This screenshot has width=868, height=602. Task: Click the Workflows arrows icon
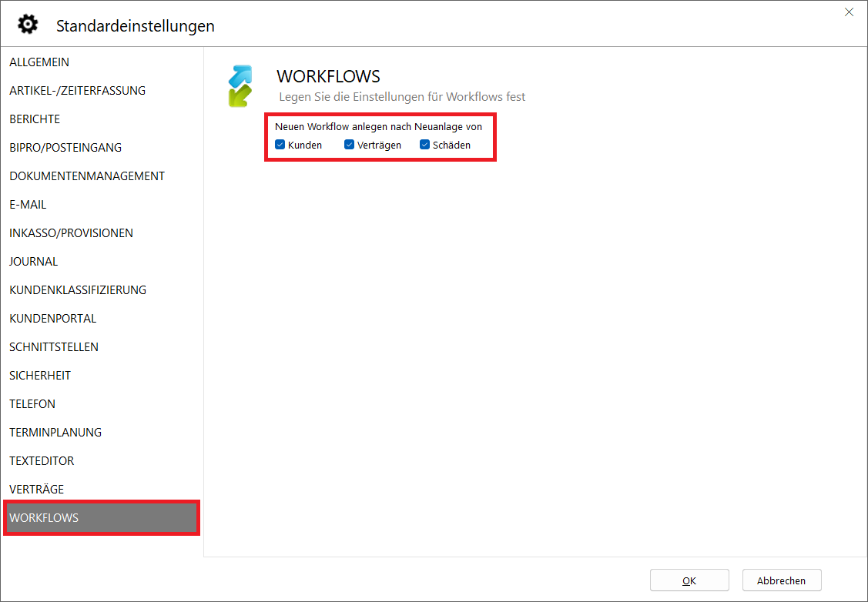240,85
